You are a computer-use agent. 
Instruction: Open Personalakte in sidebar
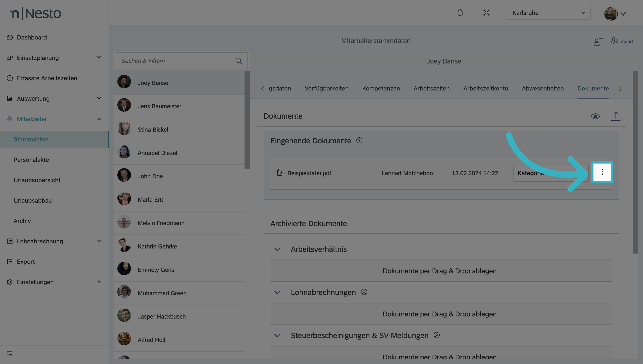point(31,160)
